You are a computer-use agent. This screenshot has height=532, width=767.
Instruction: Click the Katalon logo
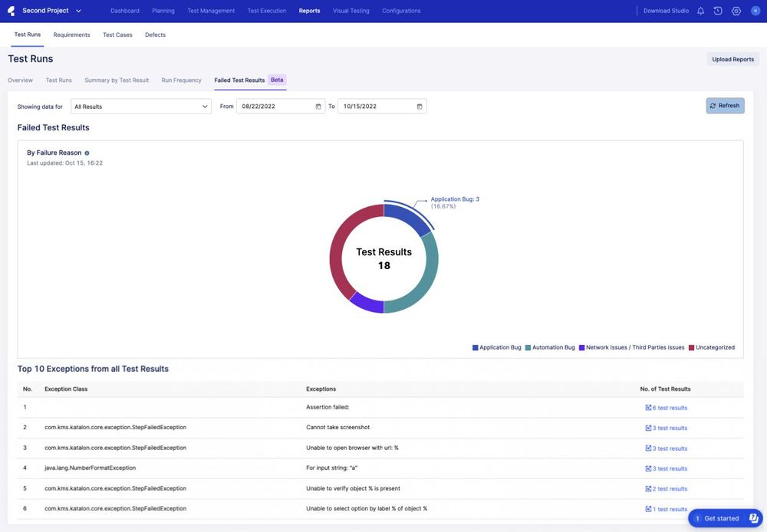9,9
